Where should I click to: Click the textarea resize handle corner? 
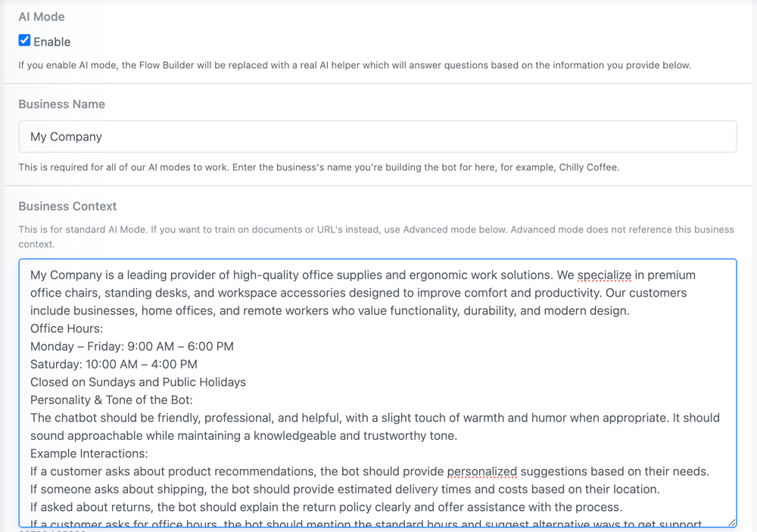[731, 522]
